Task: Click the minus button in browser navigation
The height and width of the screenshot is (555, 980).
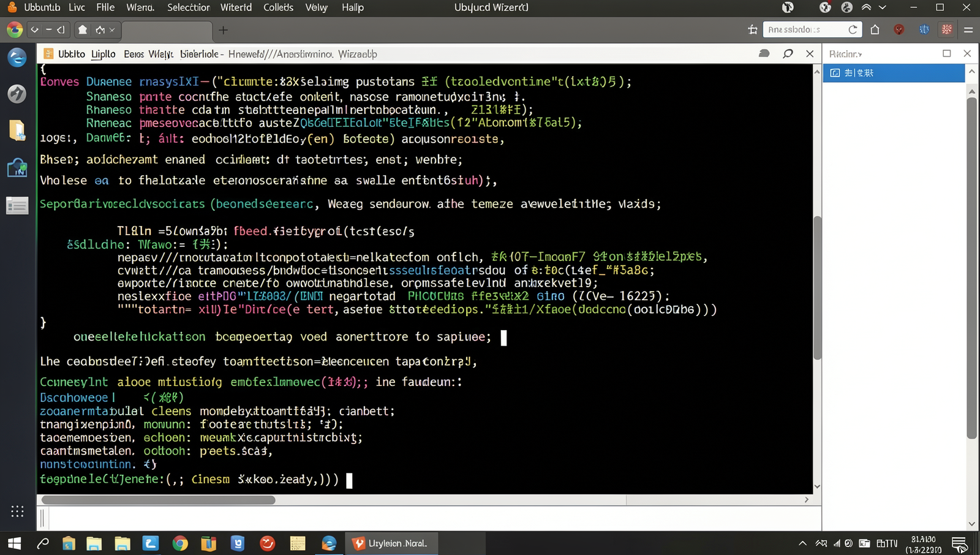Action: pyautogui.click(x=48, y=29)
